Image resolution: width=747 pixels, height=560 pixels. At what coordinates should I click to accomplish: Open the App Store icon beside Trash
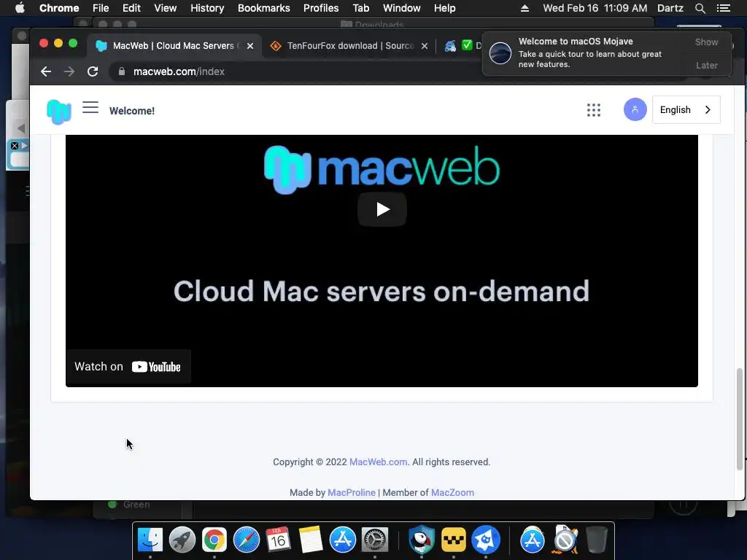coord(532,540)
